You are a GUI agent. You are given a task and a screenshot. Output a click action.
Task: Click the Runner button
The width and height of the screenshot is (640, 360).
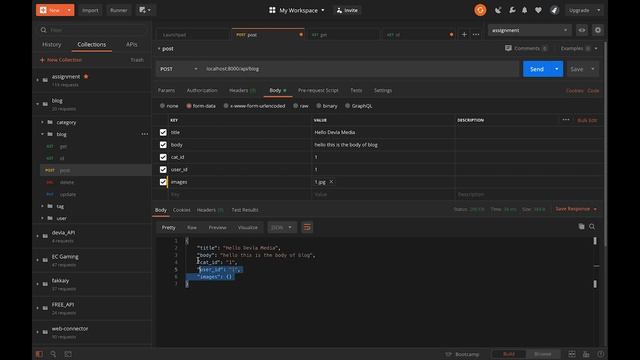click(118, 10)
